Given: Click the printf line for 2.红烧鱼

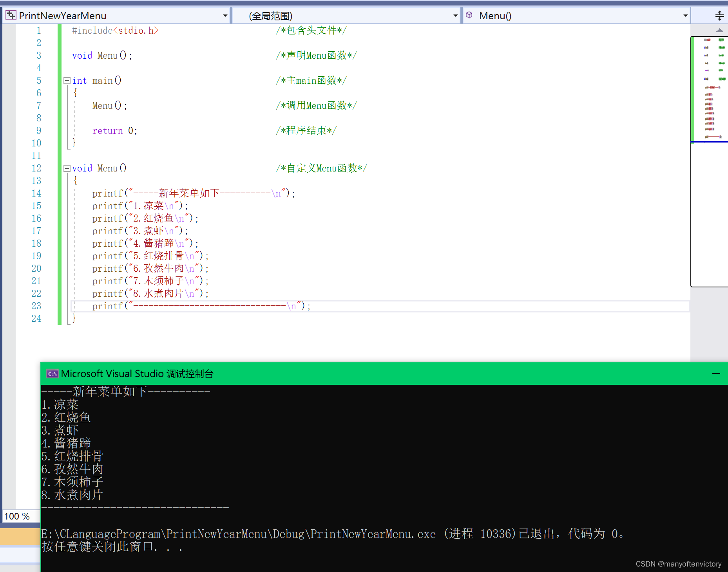Looking at the screenshot, I should (145, 218).
